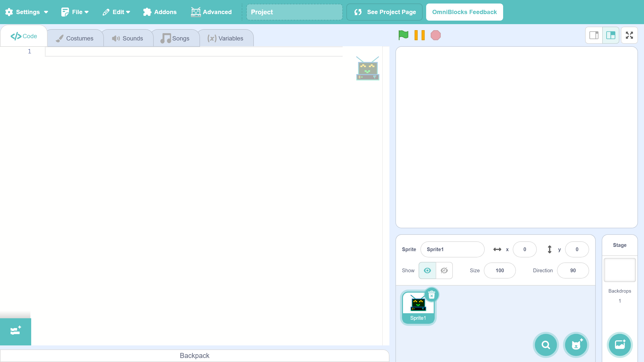This screenshot has height=362, width=644.
Task: Open the choose sprite cat button
Action: [576, 345]
